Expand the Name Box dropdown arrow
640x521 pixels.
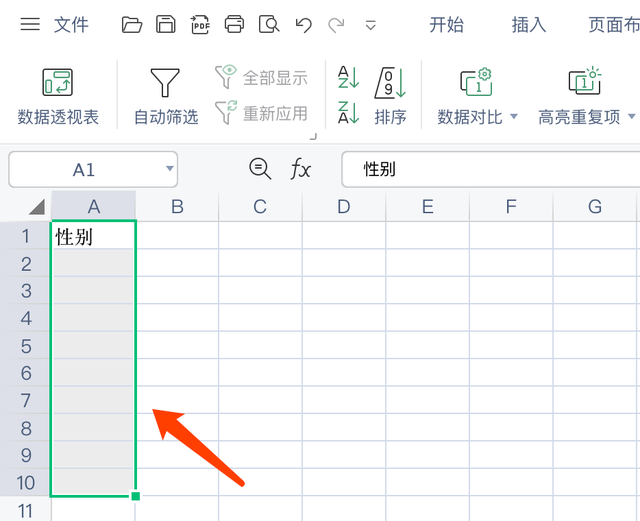170,168
